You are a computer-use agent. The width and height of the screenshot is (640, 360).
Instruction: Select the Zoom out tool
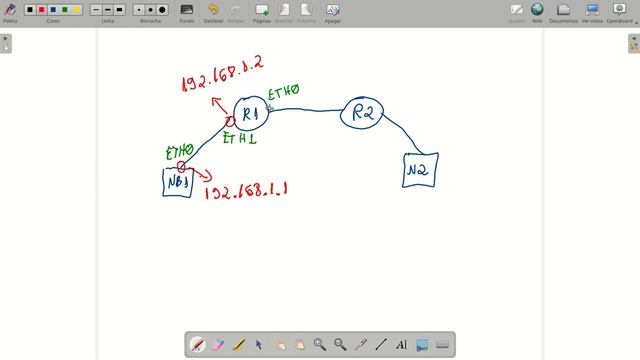tap(340, 344)
